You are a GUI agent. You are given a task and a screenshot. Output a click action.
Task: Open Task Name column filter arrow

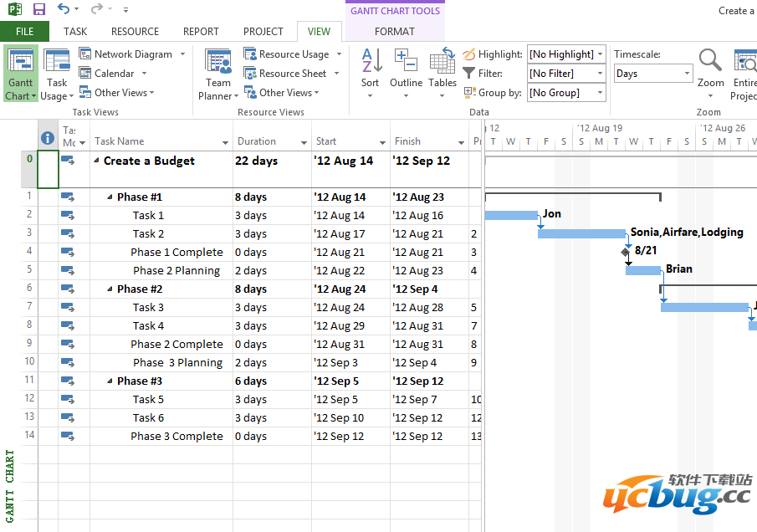click(x=226, y=142)
